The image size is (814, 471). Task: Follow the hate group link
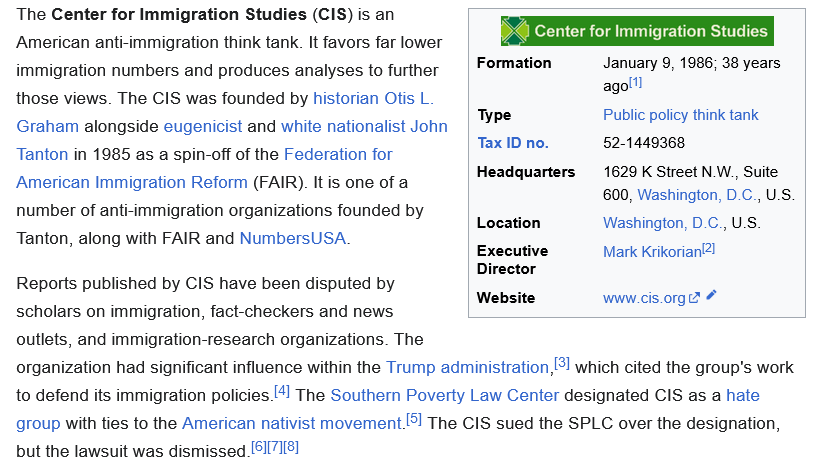[x=742, y=395]
